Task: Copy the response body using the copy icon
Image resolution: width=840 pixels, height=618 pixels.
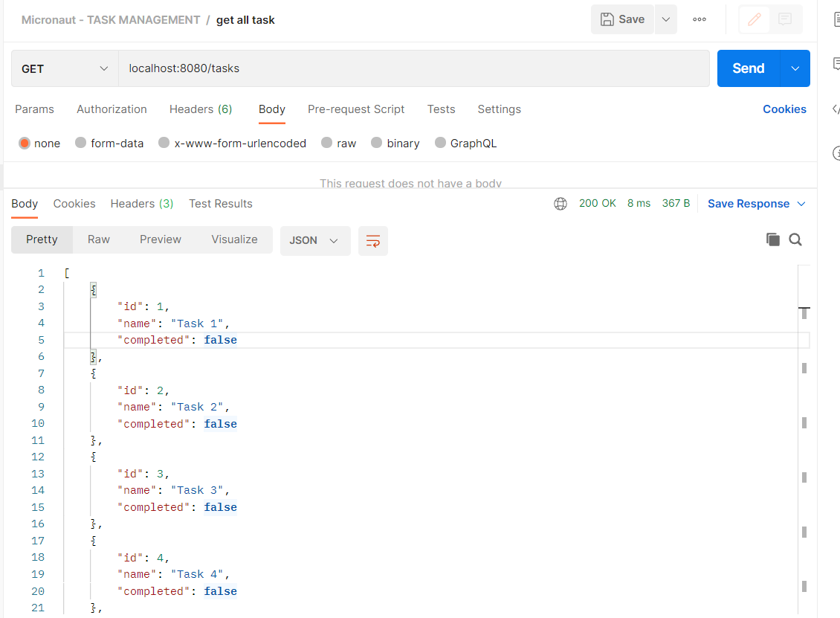Action: click(x=771, y=239)
